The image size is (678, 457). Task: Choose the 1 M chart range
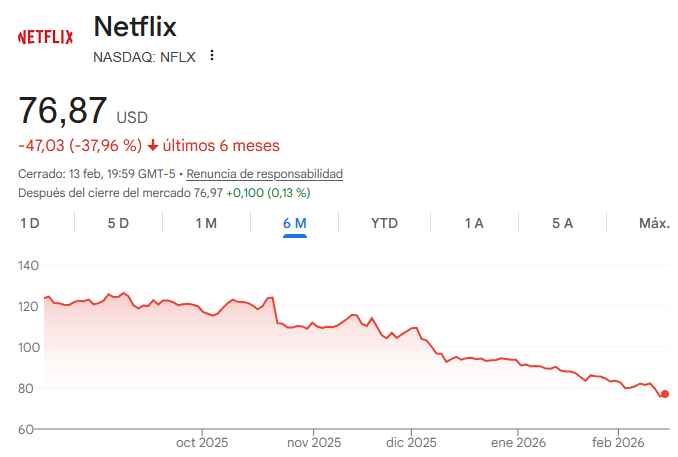[x=206, y=223]
